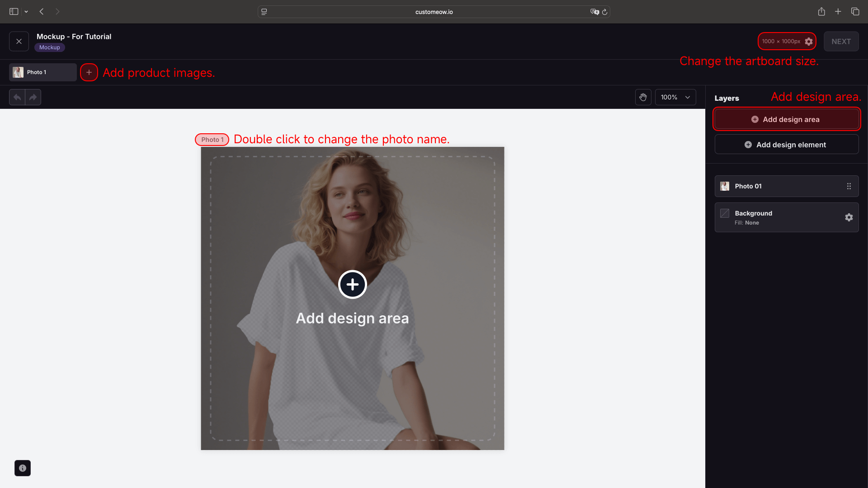Click the Photo 1 name label above canvas
The height and width of the screenshot is (488, 868).
[212, 140]
